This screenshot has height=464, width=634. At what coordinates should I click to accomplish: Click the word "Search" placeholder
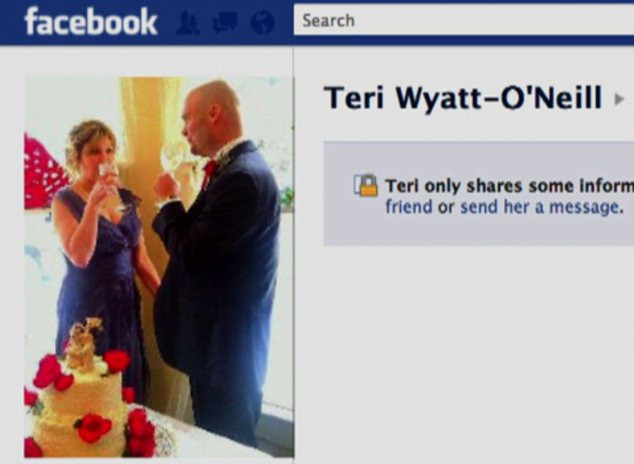tap(328, 21)
